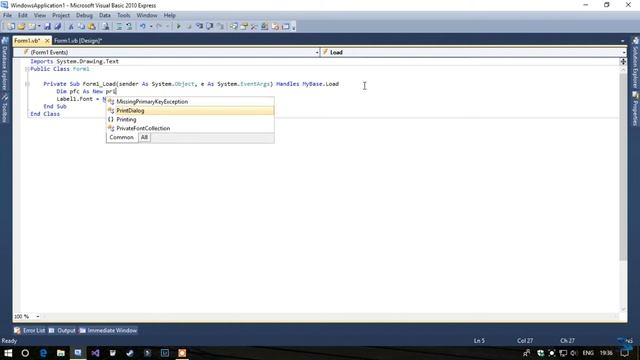This screenshot has width=640, height=360.
Task: Click the Paste toolbar icon
Action: pyautogui.click(x=91, y=27)
